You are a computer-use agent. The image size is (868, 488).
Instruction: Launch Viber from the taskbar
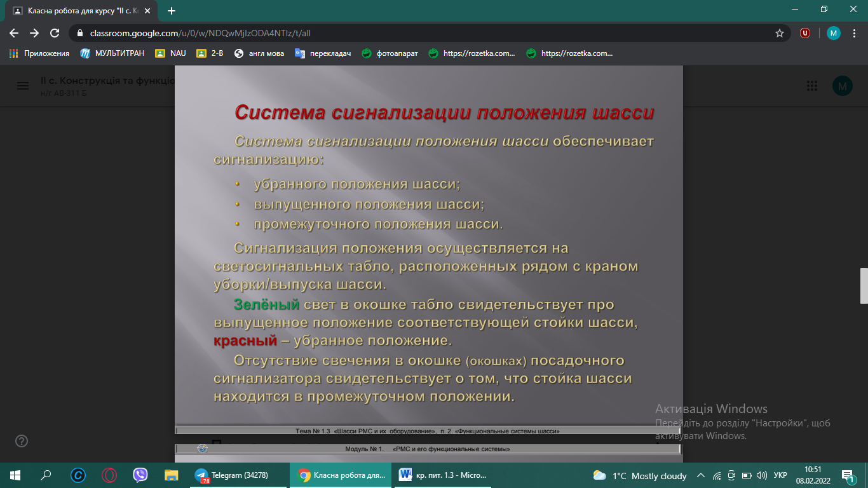tap(140, 475)
